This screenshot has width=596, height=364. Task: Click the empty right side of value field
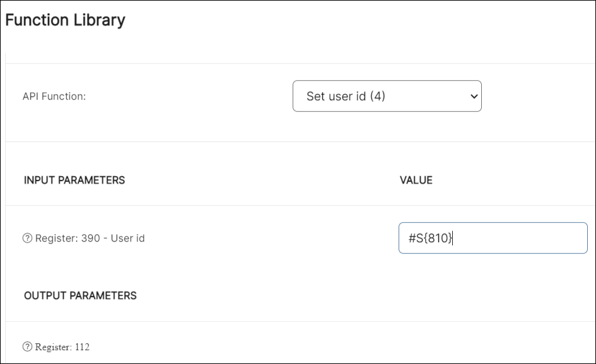pos(536,238)
